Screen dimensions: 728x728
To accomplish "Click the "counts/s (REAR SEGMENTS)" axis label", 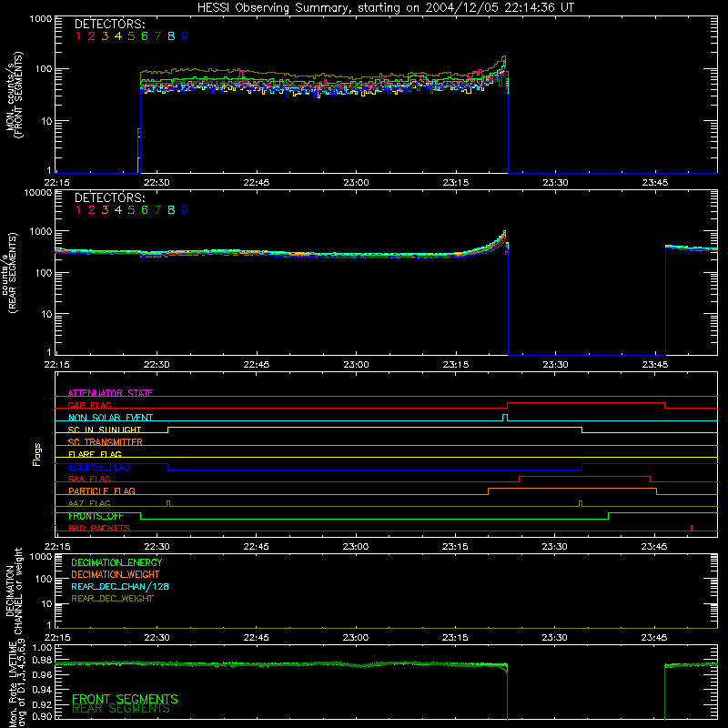I will pos(9,273).
